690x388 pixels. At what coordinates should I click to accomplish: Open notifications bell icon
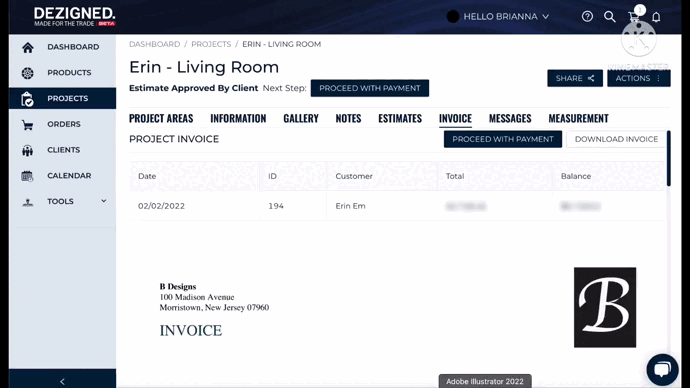[656, 17]
